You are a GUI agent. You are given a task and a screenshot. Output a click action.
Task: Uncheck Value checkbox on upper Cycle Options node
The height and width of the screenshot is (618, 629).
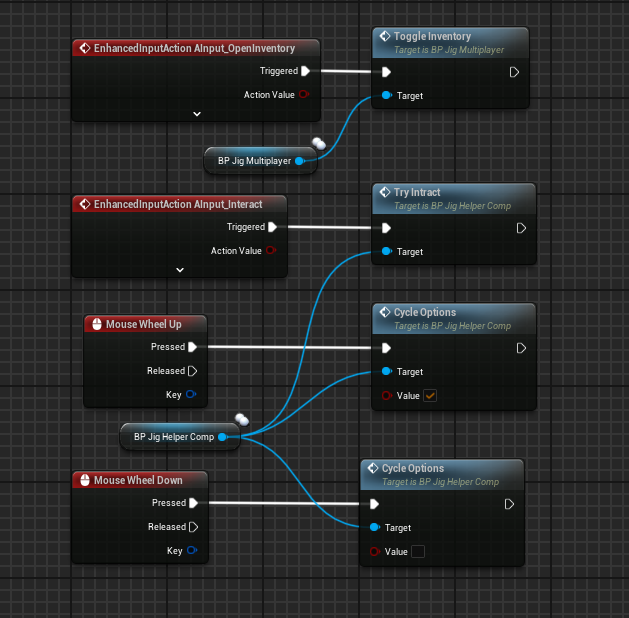click(430, 396)
